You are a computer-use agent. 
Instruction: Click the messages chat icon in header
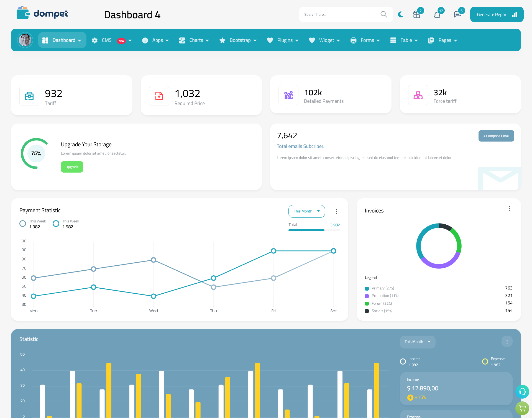(457, 14)
